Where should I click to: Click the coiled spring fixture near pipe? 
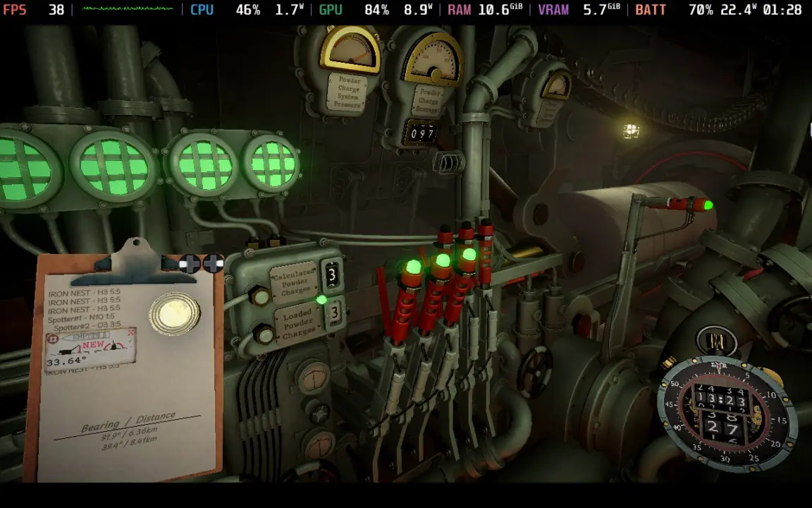[448, 162]
